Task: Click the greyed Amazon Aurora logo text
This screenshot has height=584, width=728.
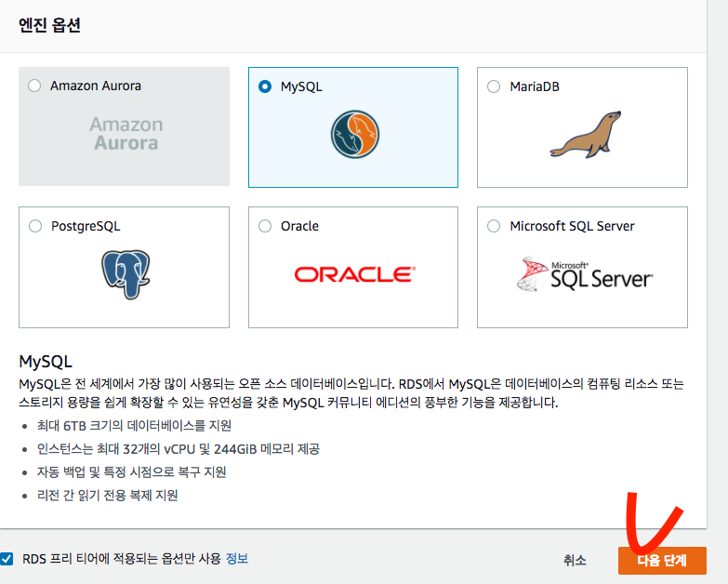Action: (126, 134)
